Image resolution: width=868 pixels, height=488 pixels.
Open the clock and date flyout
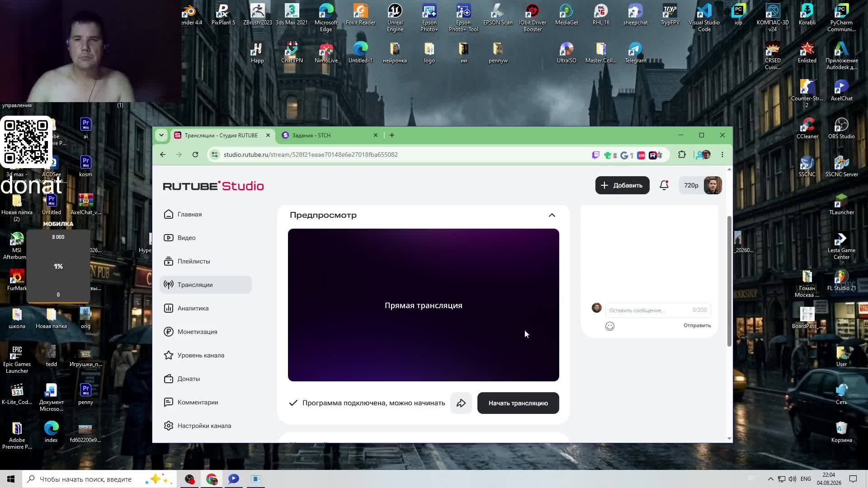click(x=829, y=479)
